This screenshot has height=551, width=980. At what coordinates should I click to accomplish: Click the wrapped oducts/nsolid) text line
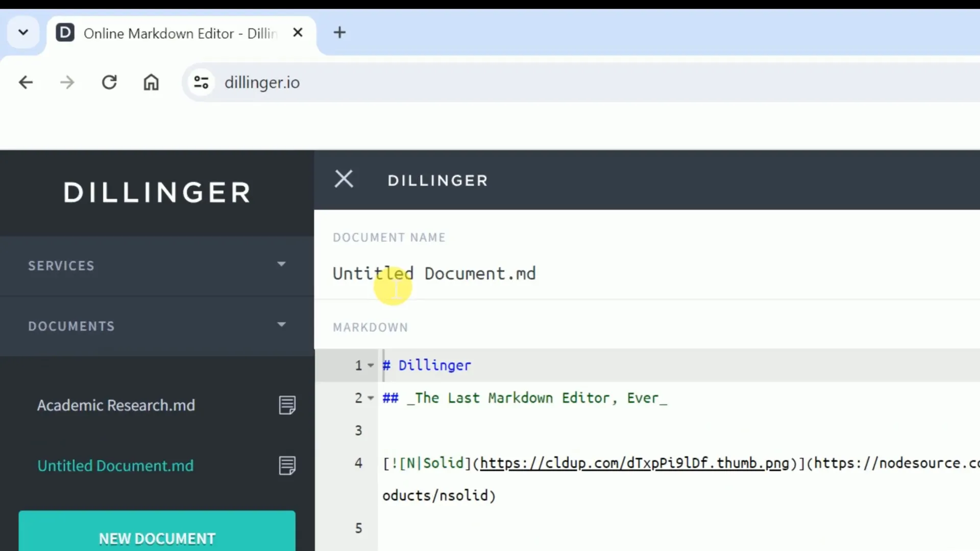coord(439,495)
